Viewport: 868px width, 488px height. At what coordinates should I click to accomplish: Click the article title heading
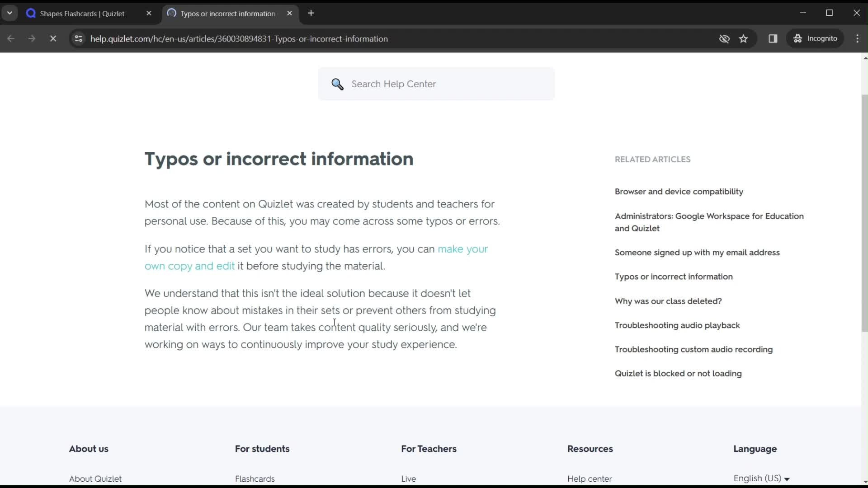pyautogui.click(x=279, y=159)
